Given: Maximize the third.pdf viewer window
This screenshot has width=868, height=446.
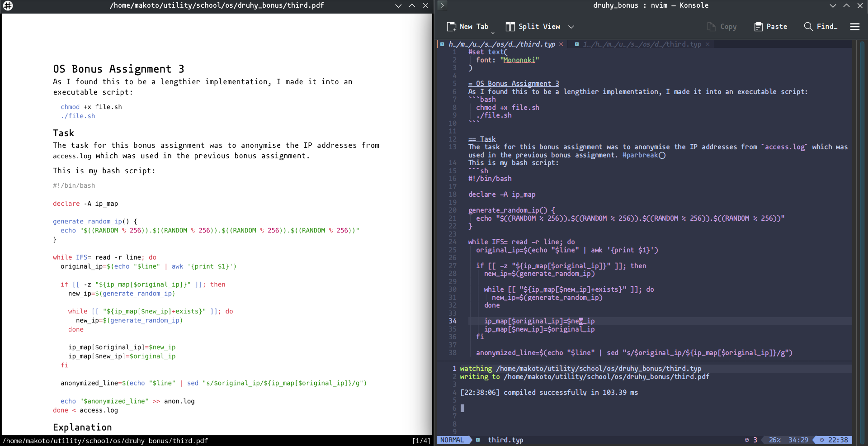Looking at the screenshot, I should (x=412, y=5).
